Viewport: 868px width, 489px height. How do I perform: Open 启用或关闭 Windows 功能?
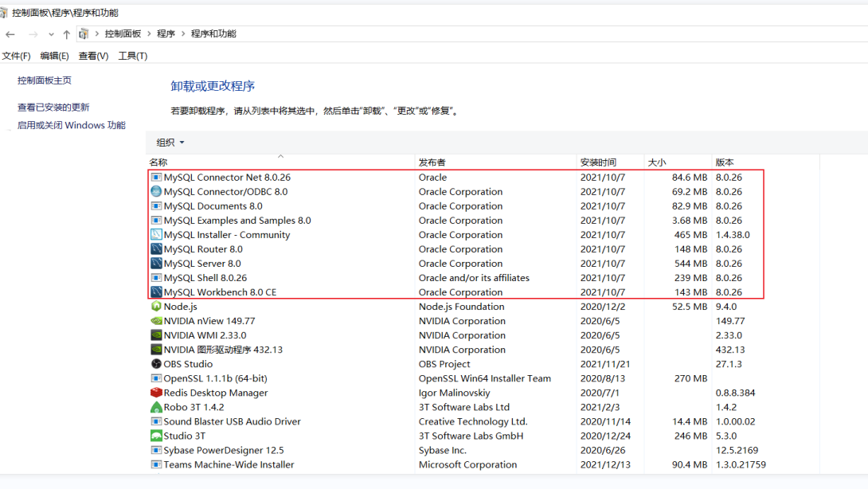(x=70, y=125)
